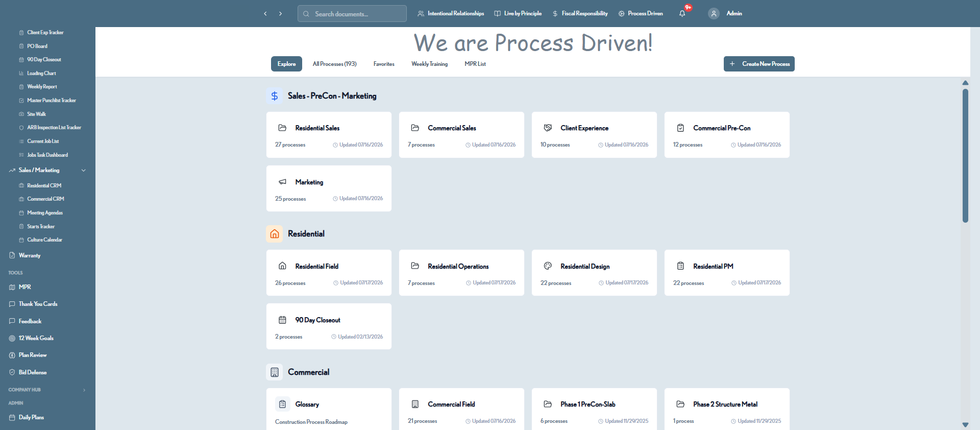Go forward with the right arrow

[280, 14]
